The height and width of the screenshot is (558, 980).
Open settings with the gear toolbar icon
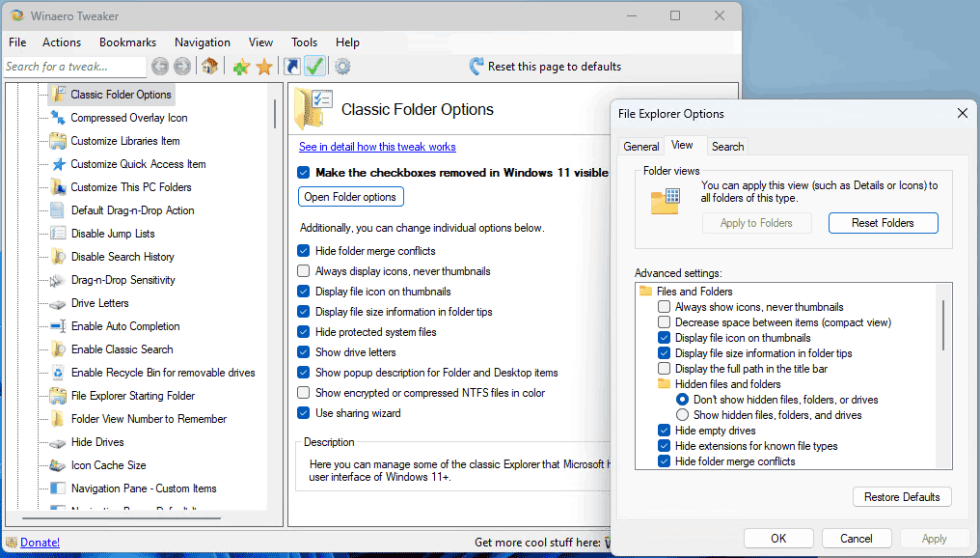[x=342, y=66]
